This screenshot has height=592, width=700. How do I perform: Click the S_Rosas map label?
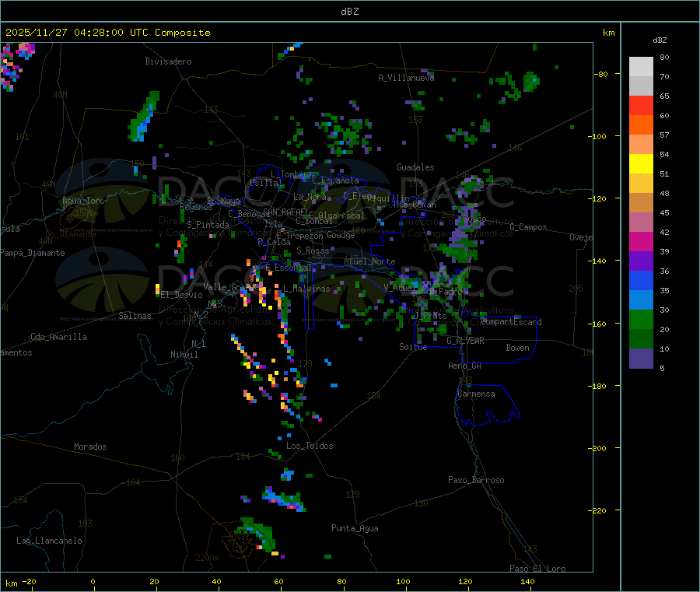click(x=313, y=250)
